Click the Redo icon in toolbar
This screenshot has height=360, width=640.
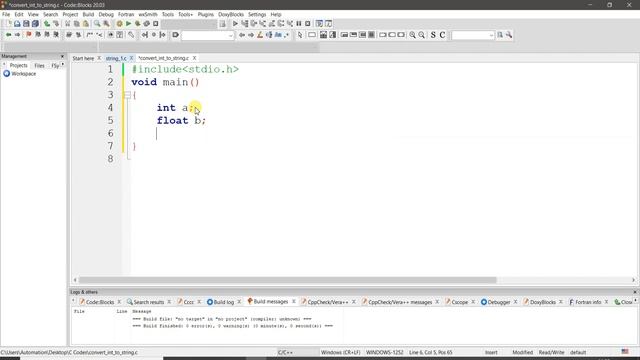[56, 24]
